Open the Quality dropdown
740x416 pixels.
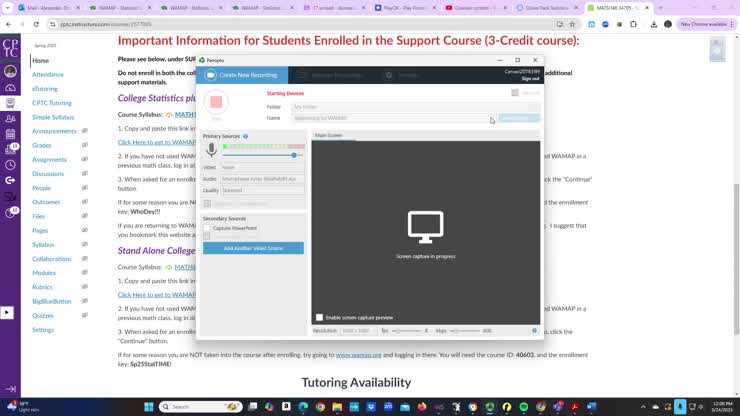(262, 190)
